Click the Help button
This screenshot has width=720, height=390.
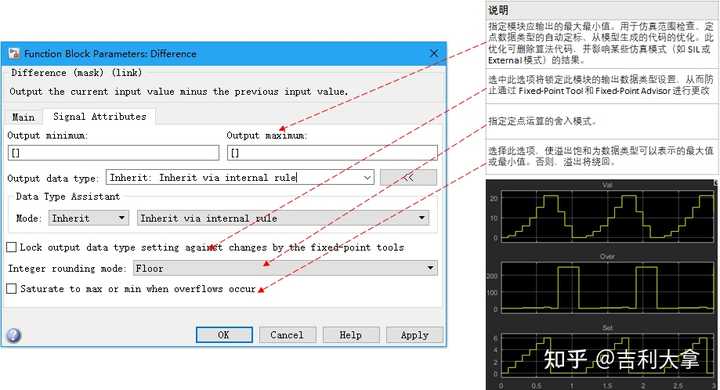pyautogui.click(x=351, y=335)
